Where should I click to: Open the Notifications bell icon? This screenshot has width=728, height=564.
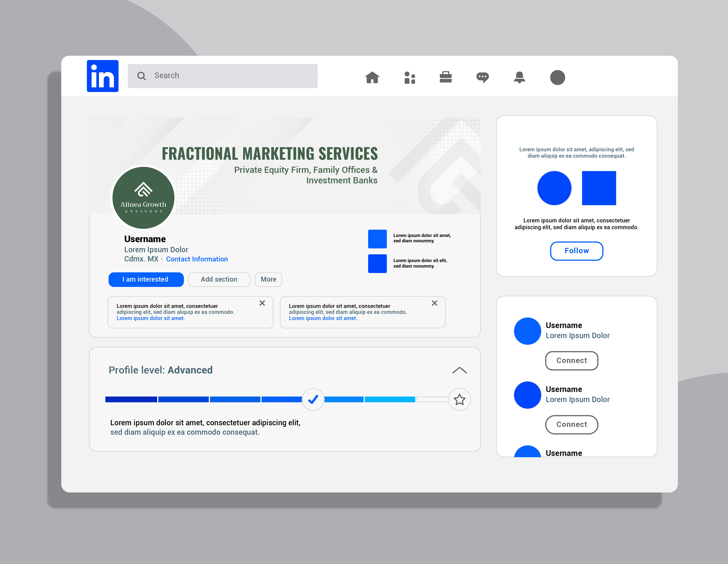pos(519,77)
